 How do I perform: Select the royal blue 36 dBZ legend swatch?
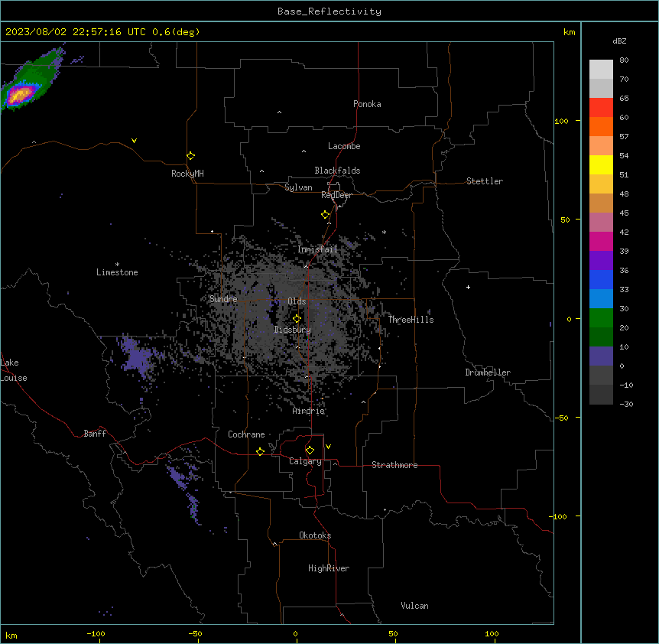click(601, 279)
